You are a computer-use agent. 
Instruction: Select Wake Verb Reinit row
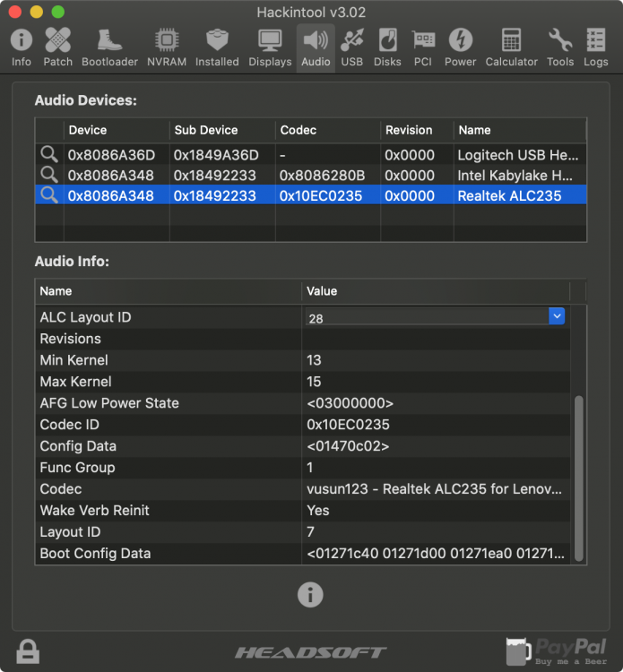coord(303,511)
